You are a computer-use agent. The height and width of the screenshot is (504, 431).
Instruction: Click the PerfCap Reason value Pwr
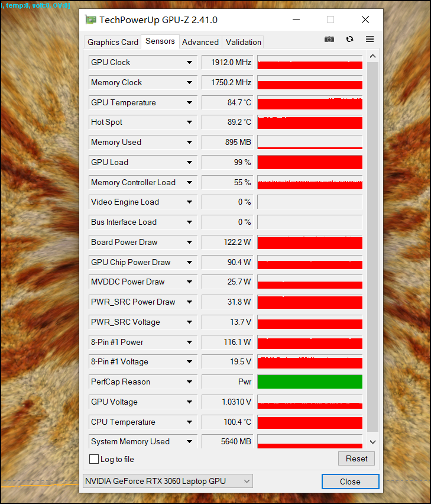(228, 382)
